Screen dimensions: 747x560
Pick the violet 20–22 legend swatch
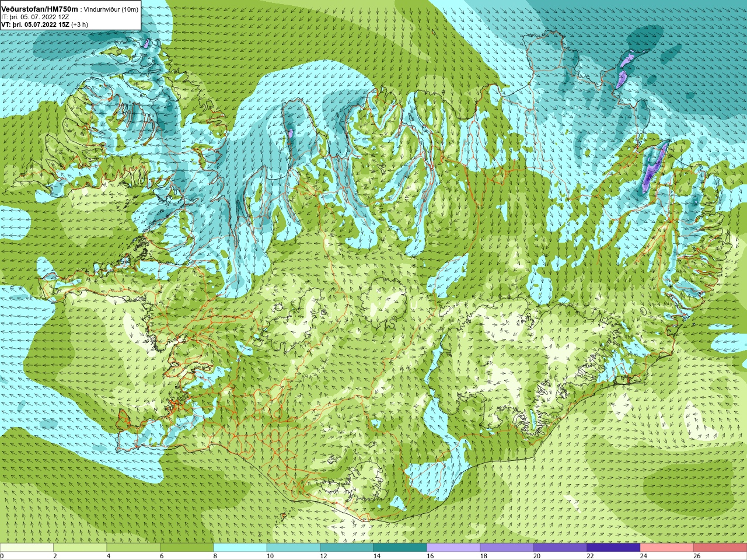(560, 548)
